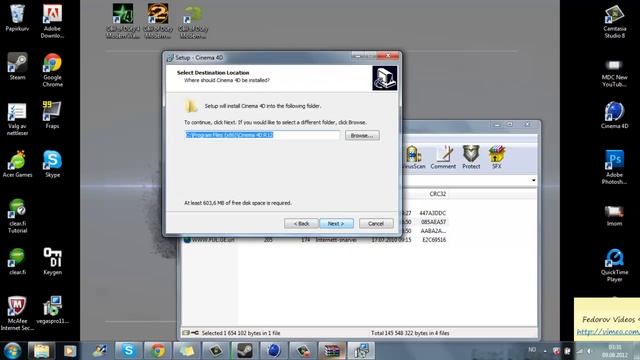Screen dimensions: 640x360
Task: Click the Protect icon in WinRAR toolbar
Action: (x=471, y=157)
